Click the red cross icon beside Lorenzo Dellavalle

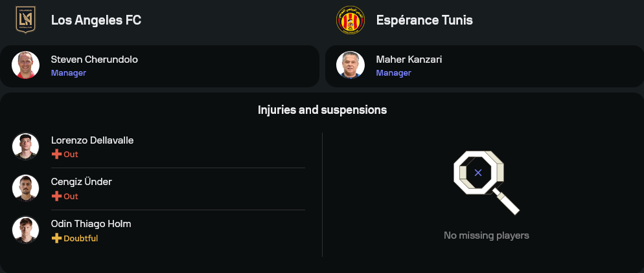click(x=56, y=155)
